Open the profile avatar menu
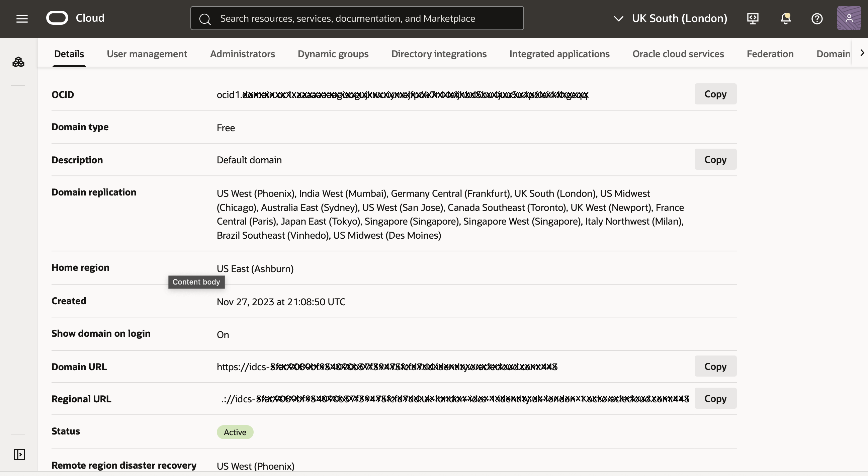868x476 pixels. [849, 18]
